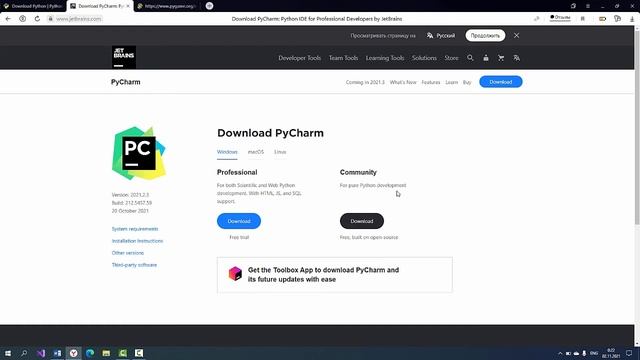
Task: Click the Отзывы reviews button
Action: [x=560, y=18]
